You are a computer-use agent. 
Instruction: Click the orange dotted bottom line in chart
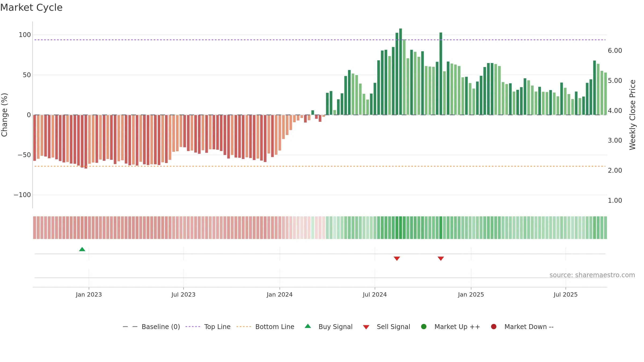click(320, 166)
